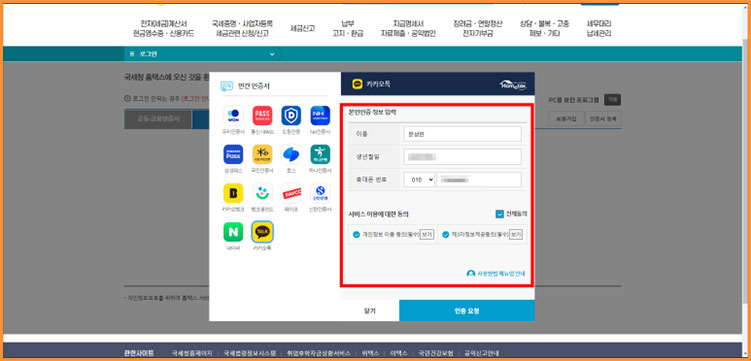Open the 장려금·연말정산 전자기부금 menu
This screenshot has height=361, width=751.
click(x=478, y=28)
